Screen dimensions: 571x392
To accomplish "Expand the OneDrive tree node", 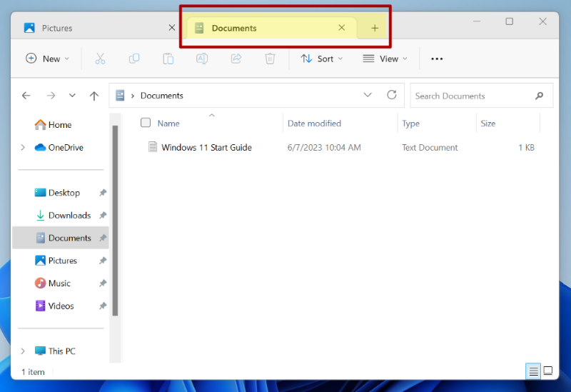I will pos(23,147).
